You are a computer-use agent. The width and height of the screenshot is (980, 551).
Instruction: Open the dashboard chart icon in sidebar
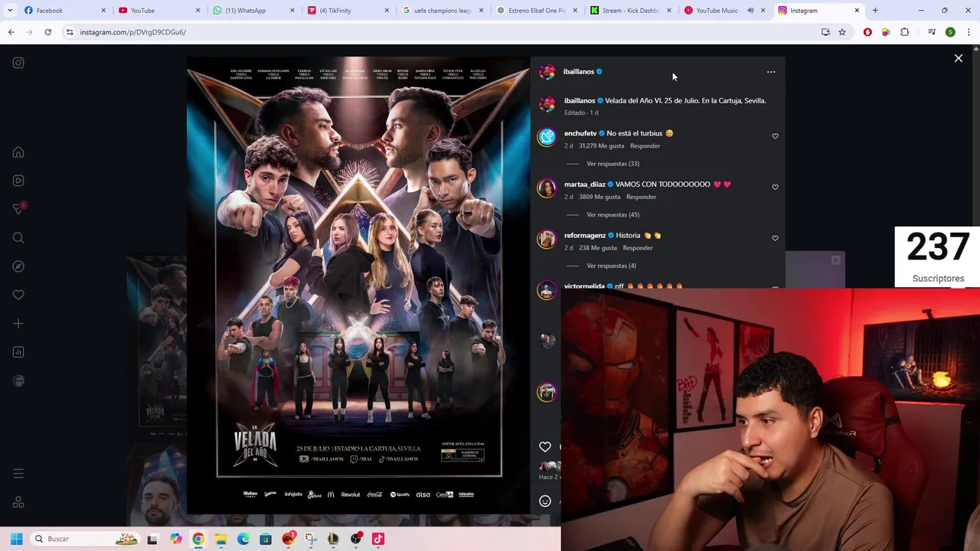(x=18, y=352)
